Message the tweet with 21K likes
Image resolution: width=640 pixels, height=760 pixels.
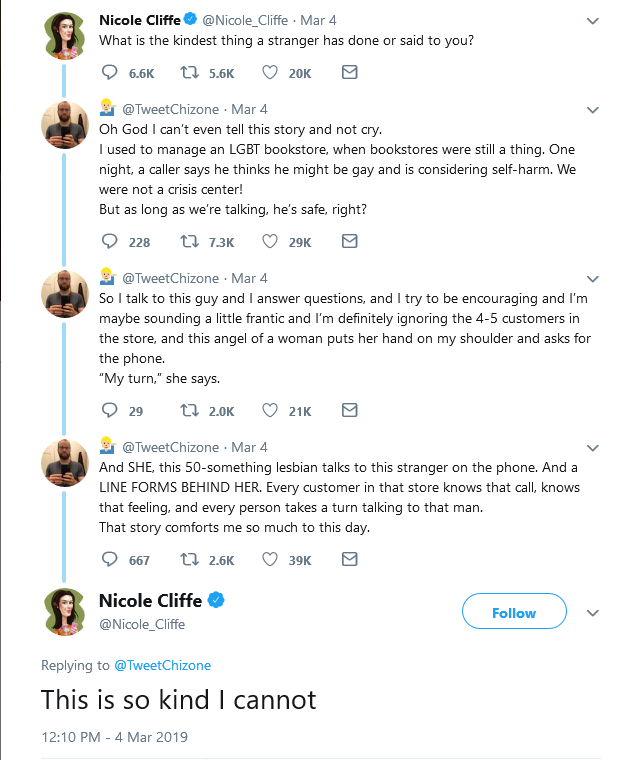349,411
